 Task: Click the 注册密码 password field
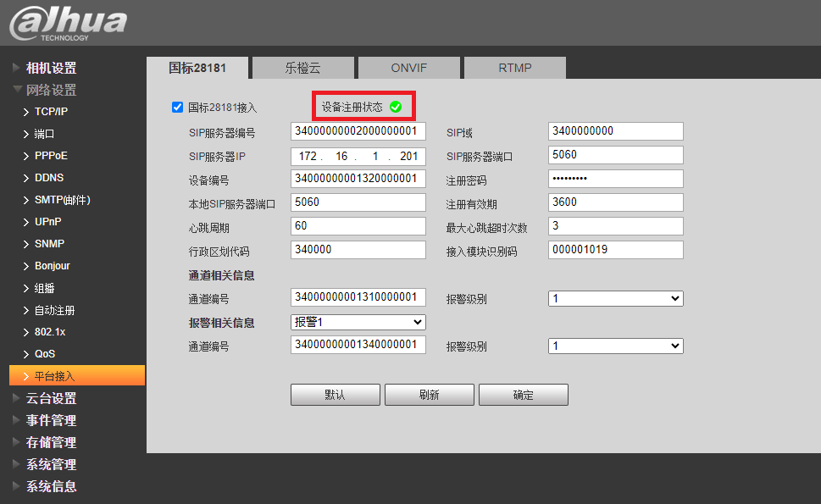(x=615, y=179)
